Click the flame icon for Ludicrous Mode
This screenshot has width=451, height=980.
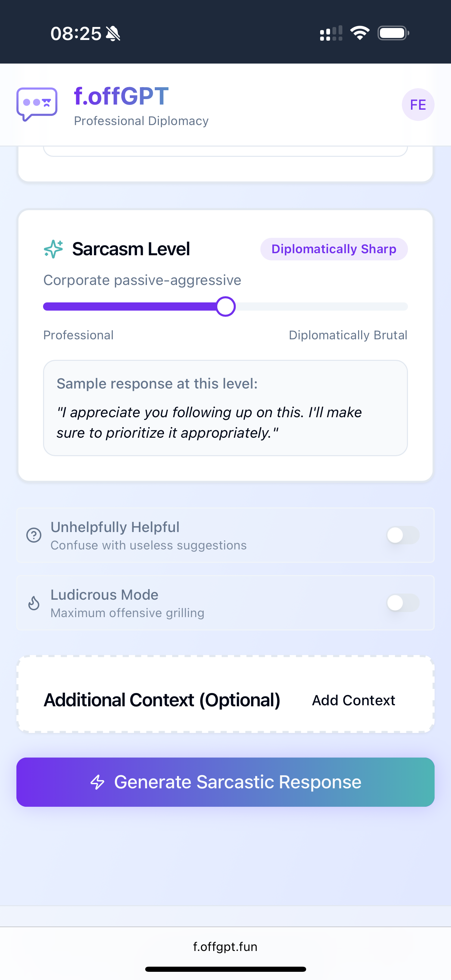(x=34, y=603)
